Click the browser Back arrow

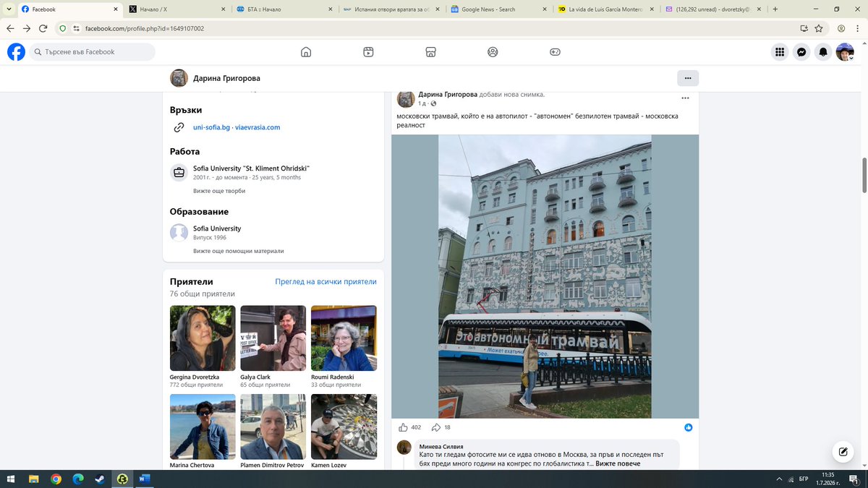(x=9, y=28)
